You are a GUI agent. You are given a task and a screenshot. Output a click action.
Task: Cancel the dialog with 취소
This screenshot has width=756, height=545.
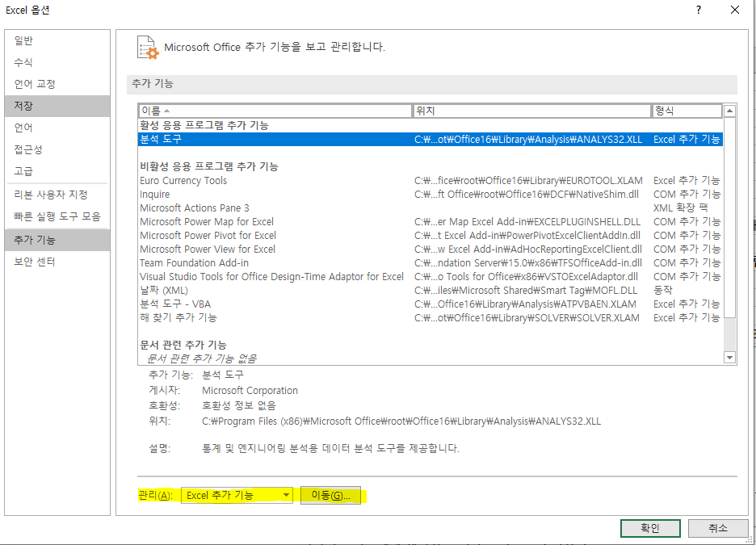[717, 528]
